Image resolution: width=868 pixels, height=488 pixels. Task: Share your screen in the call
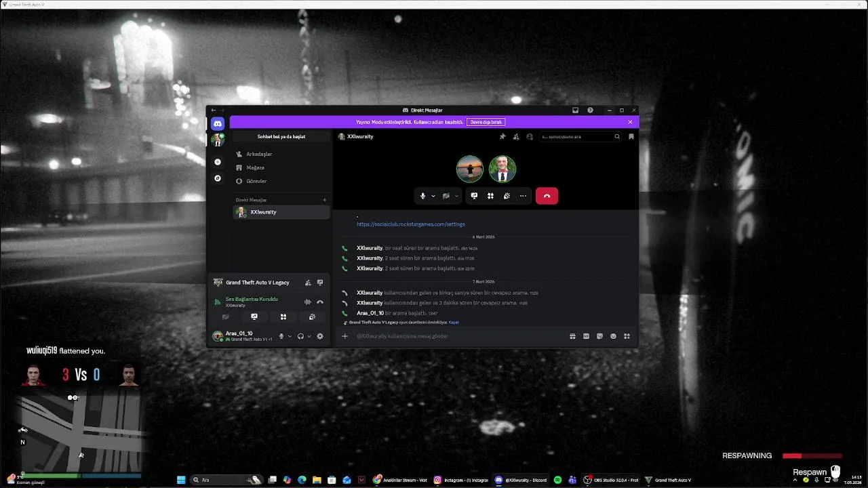point(474,196)
